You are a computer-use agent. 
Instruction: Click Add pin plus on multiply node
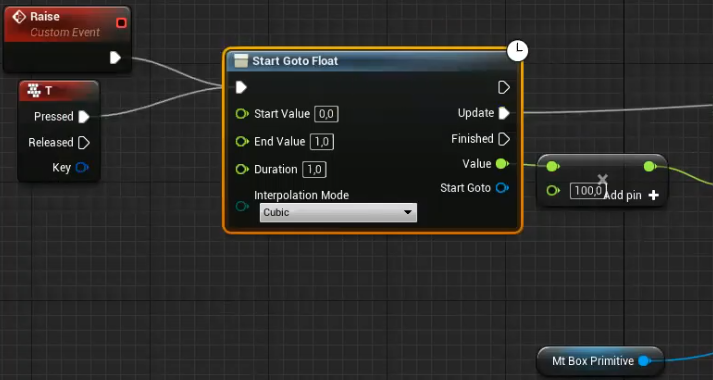pyautogui.click(x=653, y=195)
